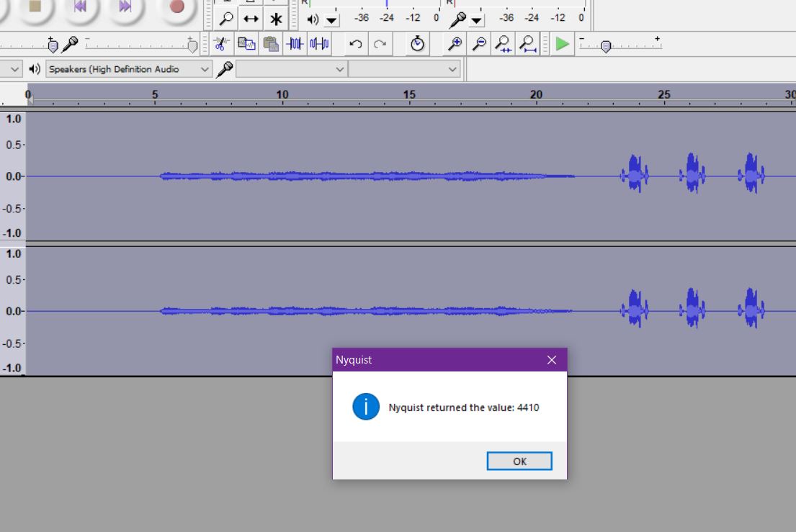Select the Multi-Tool asterisk icon
The height and width of the screenshot is (532, 796).
coord(275,19)
